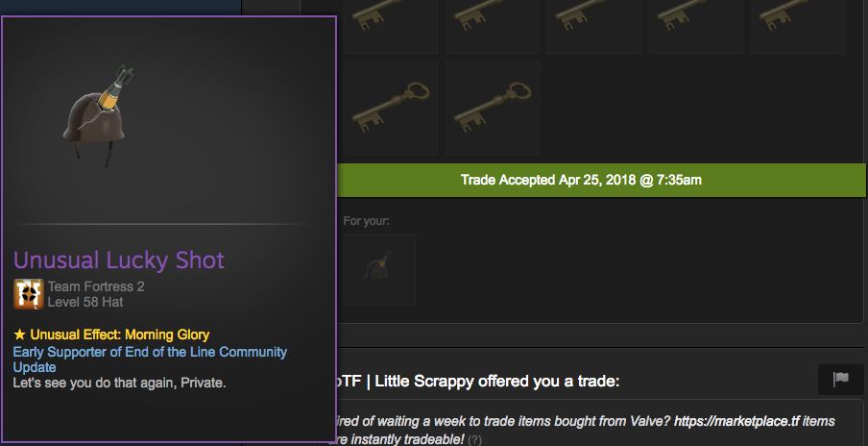
Task: Click the Level 58 Hat label
Action: point(85,302)
